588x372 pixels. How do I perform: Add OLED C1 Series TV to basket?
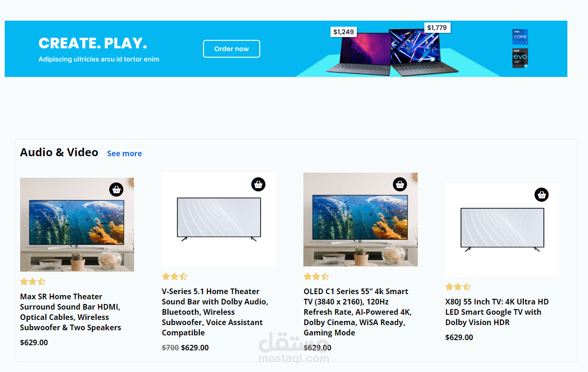(400, 184)
